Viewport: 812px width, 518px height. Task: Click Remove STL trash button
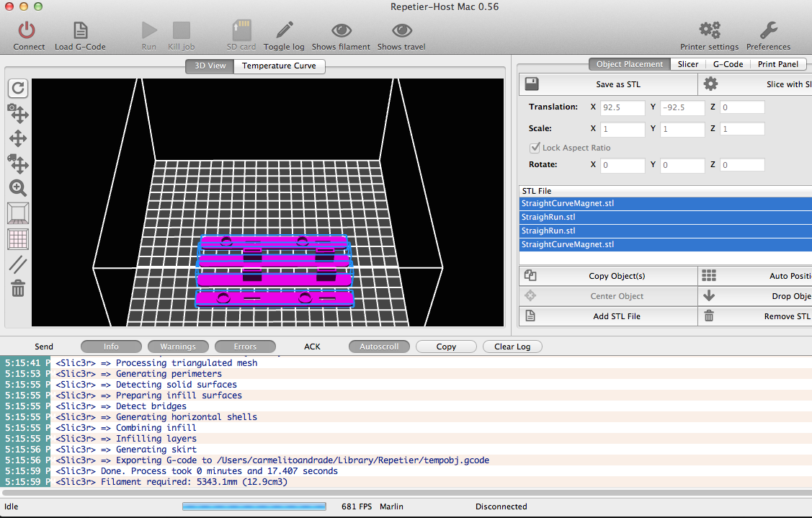[756, 316]
